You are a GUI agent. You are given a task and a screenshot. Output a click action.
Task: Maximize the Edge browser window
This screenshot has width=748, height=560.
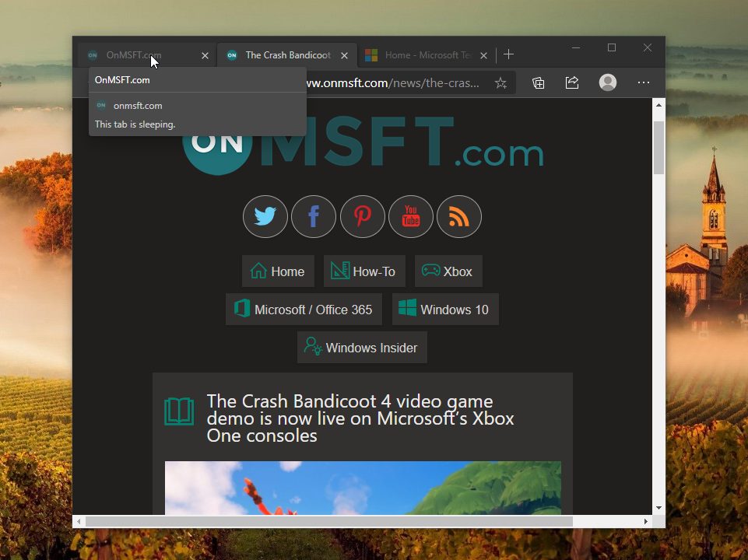[x=612, y=47]
